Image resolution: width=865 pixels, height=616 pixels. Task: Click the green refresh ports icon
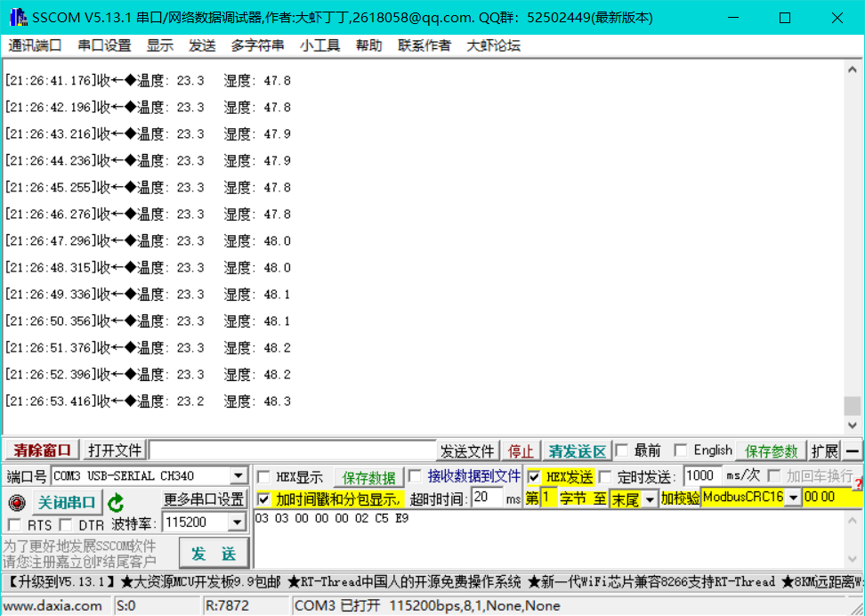tap(116, 502)
